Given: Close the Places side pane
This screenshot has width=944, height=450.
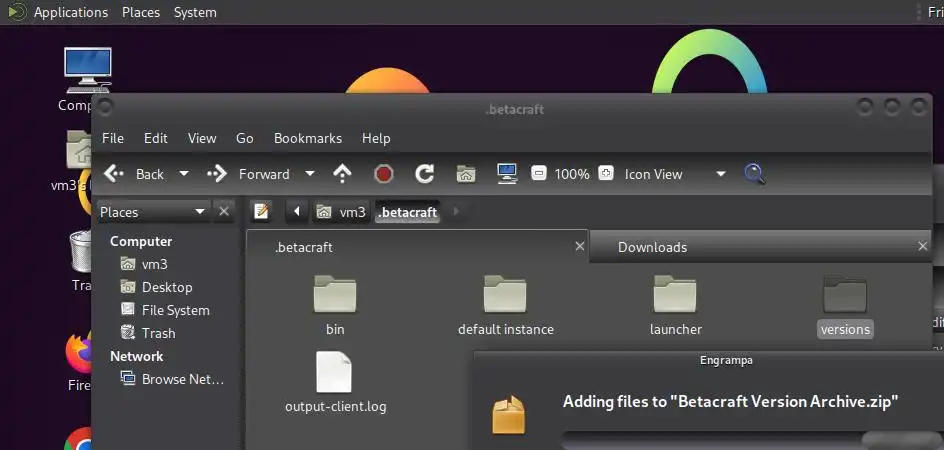Looking at the screenshot, I should point(224,211).
